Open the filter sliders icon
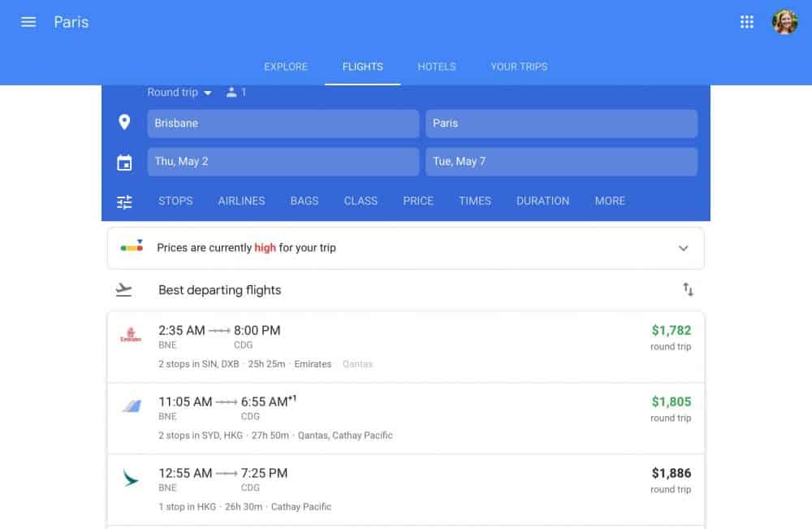The image size is (812, 529). (124, 202)
